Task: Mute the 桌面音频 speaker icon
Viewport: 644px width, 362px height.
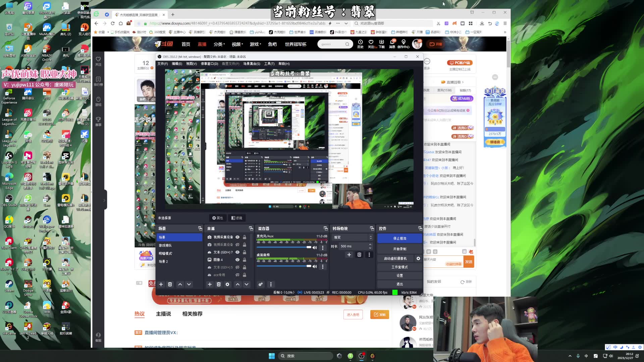Action: [x=315, y=266]
